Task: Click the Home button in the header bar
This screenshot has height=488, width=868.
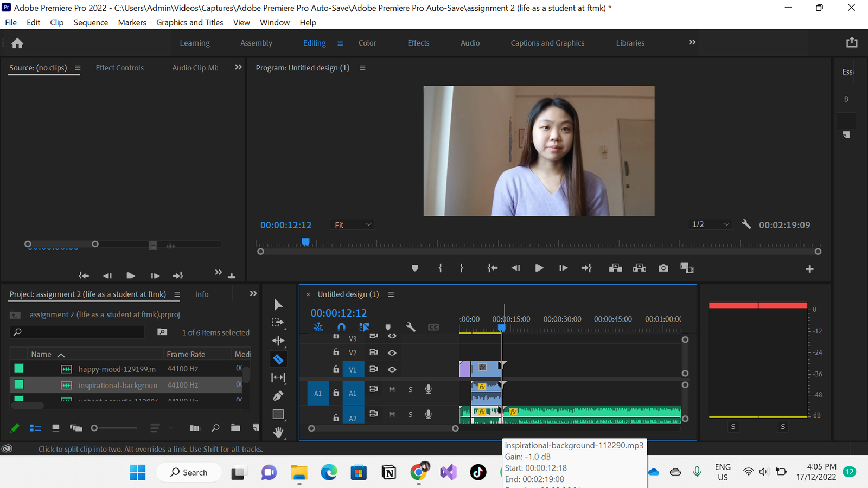Action: pos(17,43)
